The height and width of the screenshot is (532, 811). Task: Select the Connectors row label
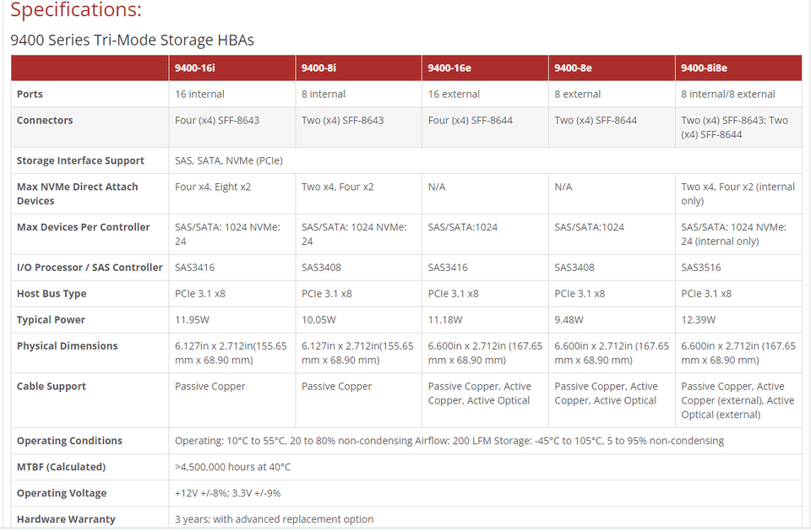coord(45,121)
